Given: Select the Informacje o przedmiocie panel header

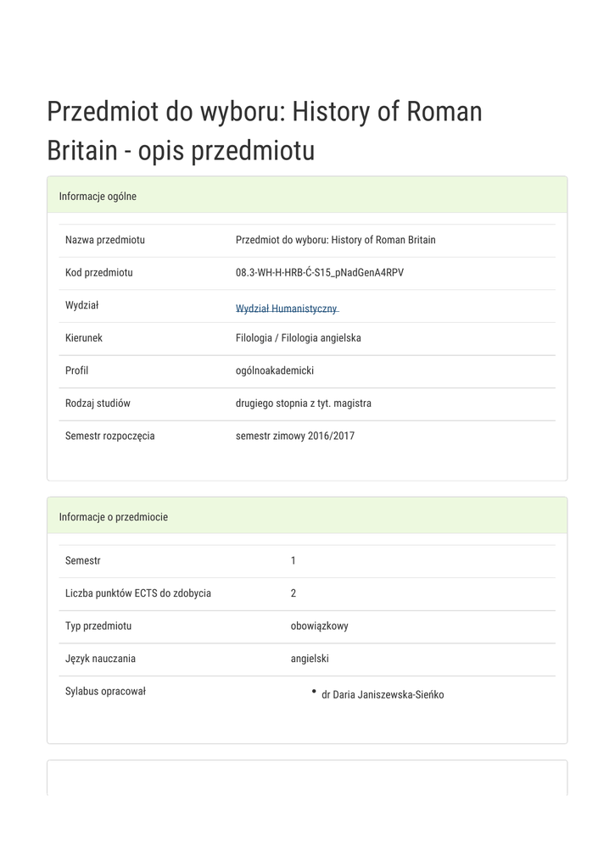Looking at the screenshot, I should point(307,515).
